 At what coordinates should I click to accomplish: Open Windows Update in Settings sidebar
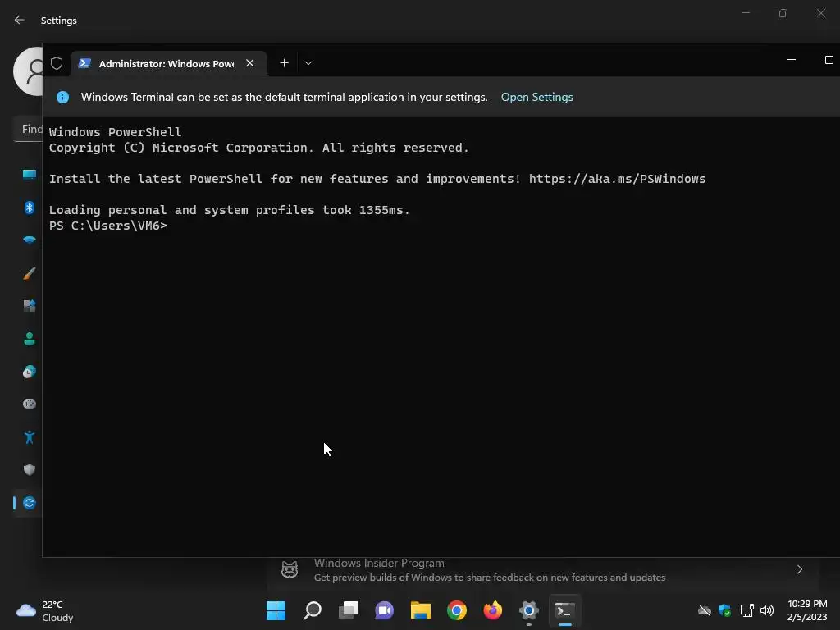click(x=30, y=503)
